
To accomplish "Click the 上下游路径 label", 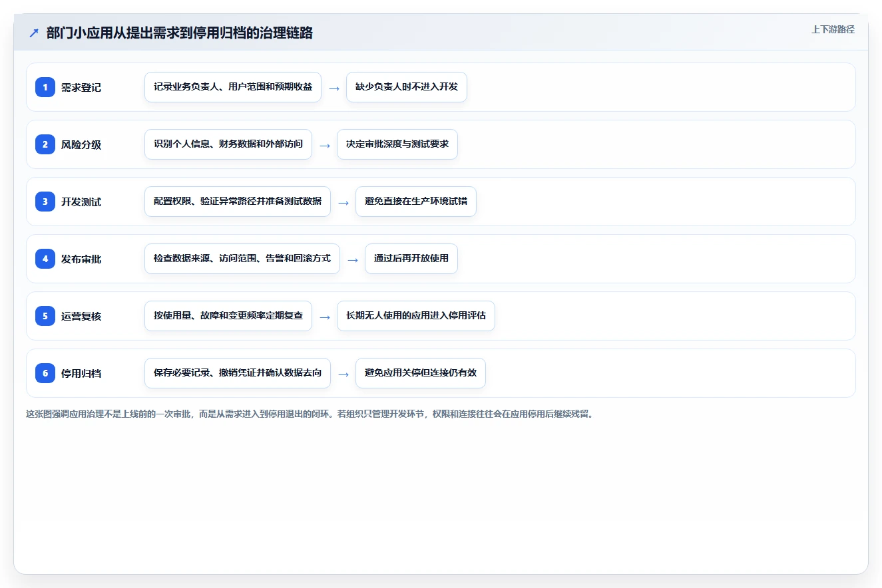I will coord(833,29).
